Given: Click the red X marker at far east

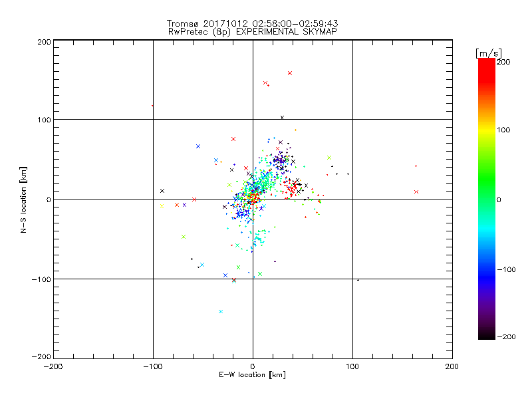Looking at the screenshot, I should [416, 192].
